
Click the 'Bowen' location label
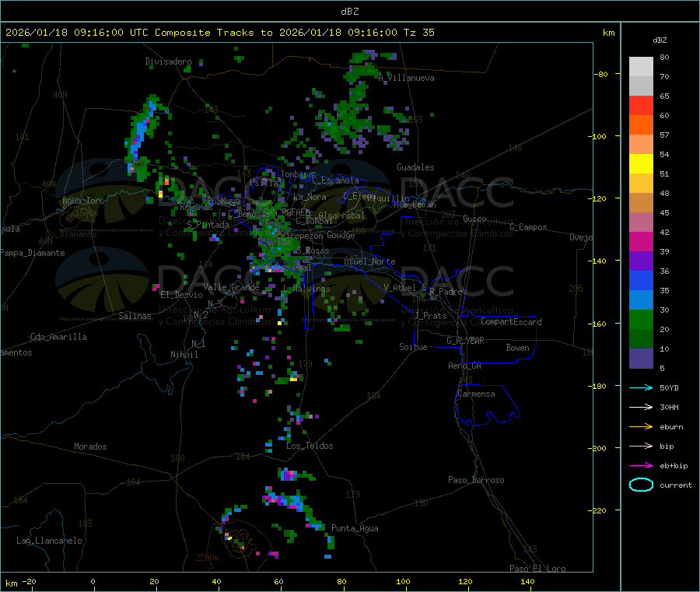518,348
